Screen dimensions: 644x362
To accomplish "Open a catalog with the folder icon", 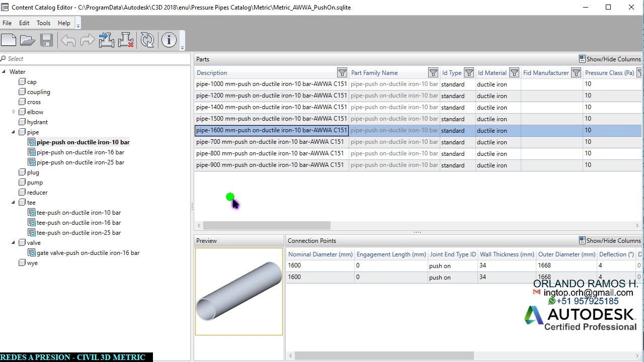I will click(27, 40).
